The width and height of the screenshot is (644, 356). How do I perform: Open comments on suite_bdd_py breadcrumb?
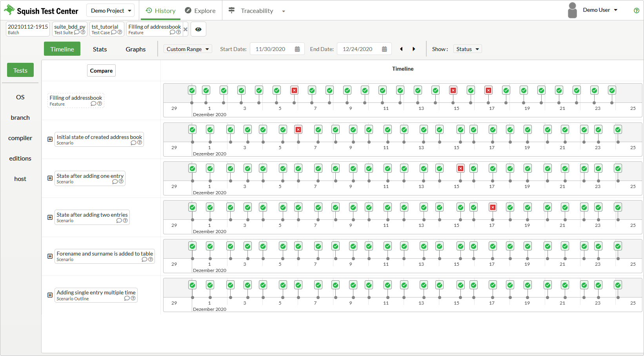click(76, 33)
